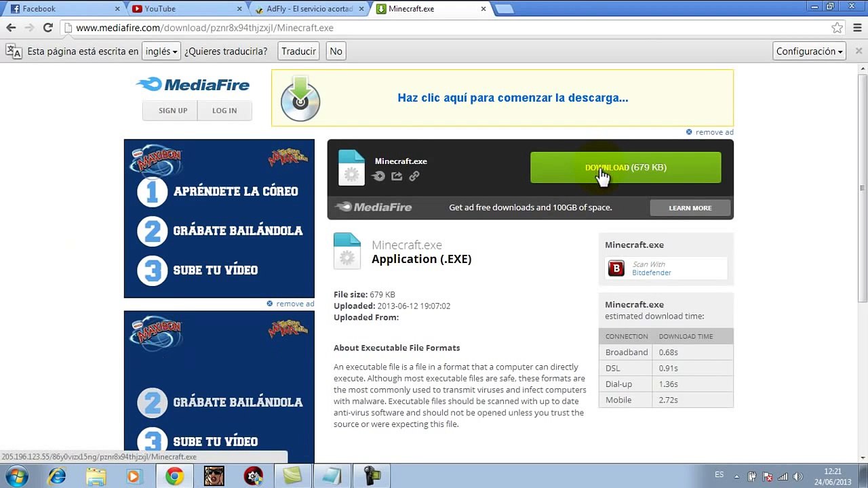Open the Configuración dropdown
This screenshot has width=868, height=488.
[810, 52]
